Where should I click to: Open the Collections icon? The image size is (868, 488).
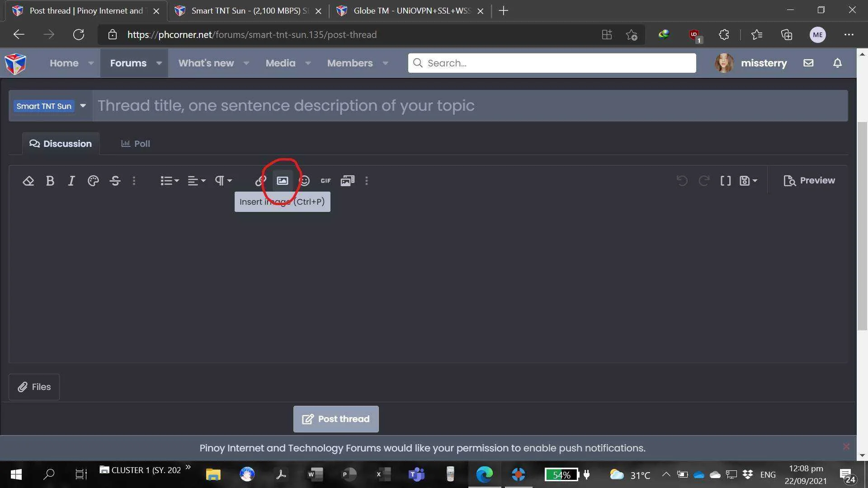pos(787,35)
